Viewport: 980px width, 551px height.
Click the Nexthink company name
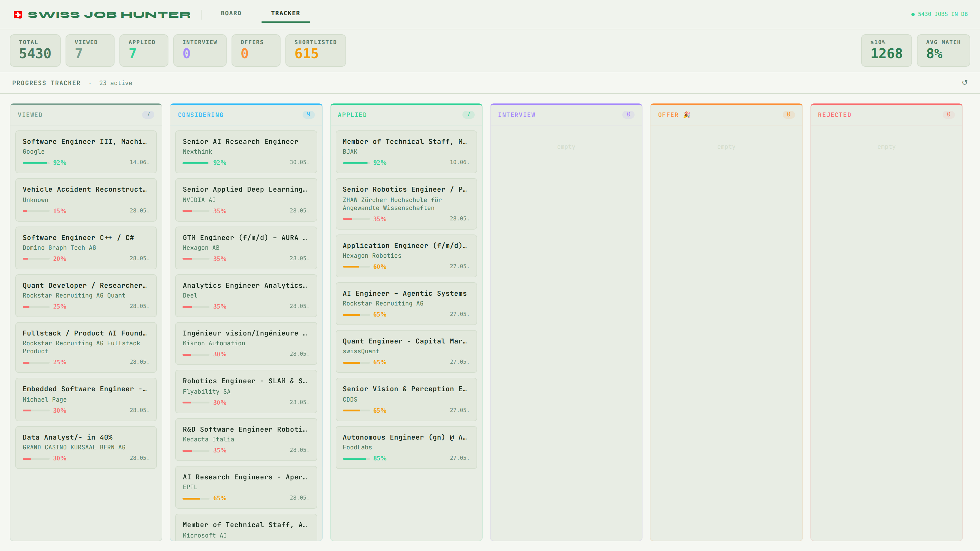click(198, 152)
